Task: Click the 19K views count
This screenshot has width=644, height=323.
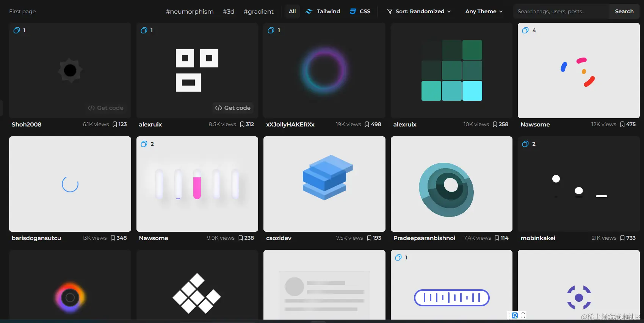Action: 348,124
